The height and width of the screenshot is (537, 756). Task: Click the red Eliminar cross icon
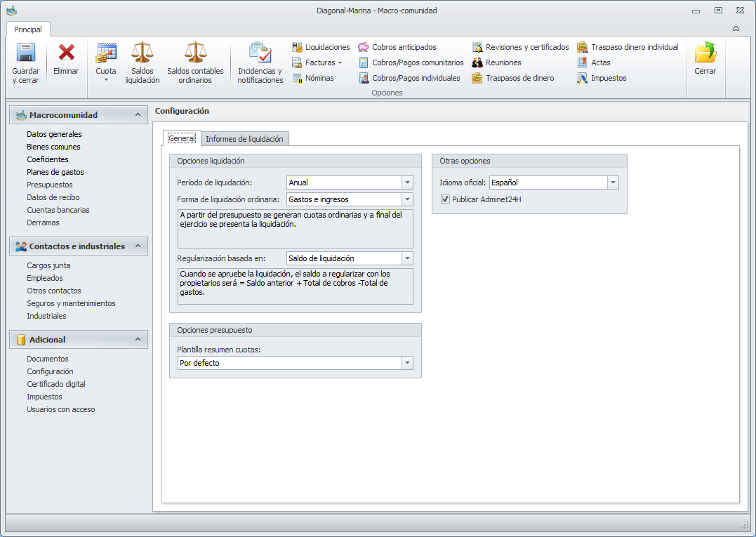click(66, 52)
